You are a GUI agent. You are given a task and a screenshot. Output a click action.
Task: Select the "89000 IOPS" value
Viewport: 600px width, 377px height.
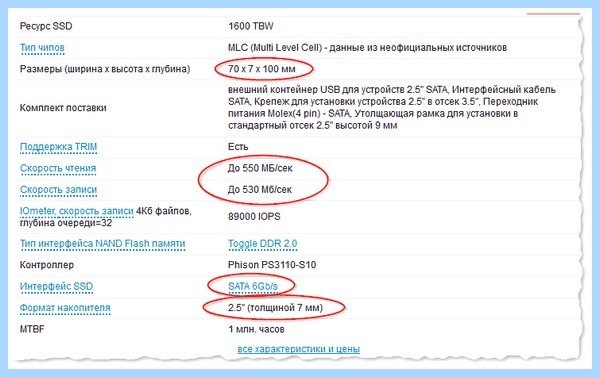pos(254,217)
